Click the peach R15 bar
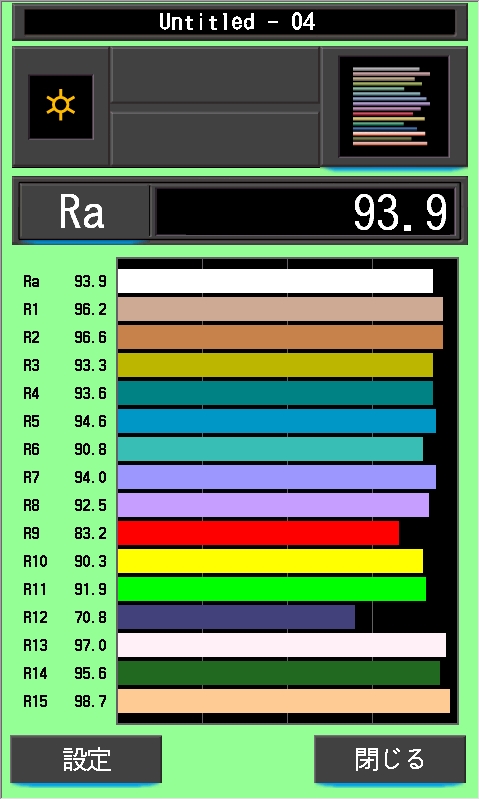Image resolution: width=480 pixels, height=800 pixels. 284,701
